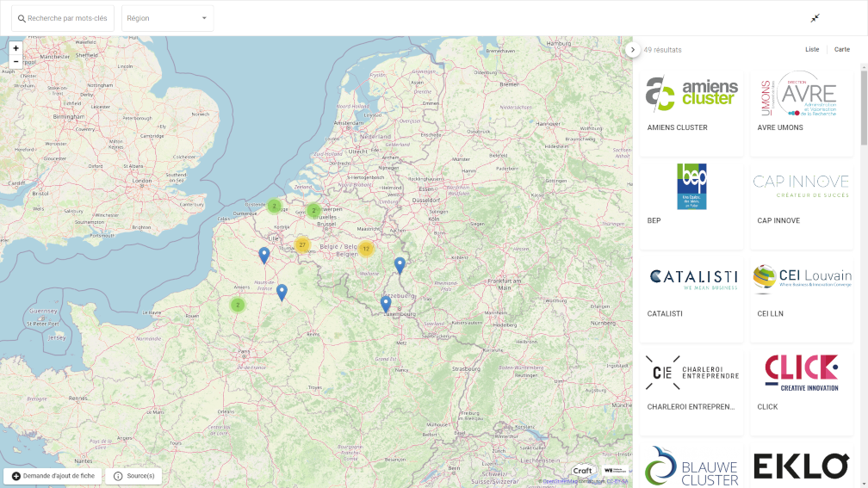Open the CAP INNOVE card

point(802,204)
